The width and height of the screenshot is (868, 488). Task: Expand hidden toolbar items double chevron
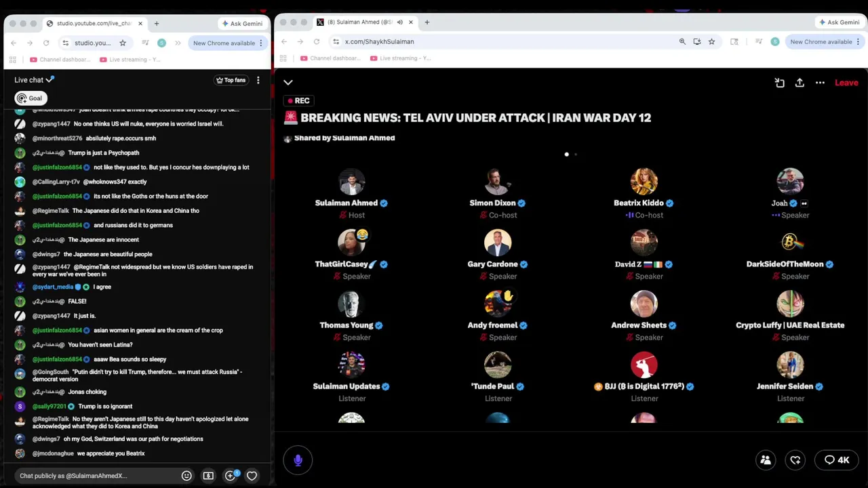click(x=178, y=43)
